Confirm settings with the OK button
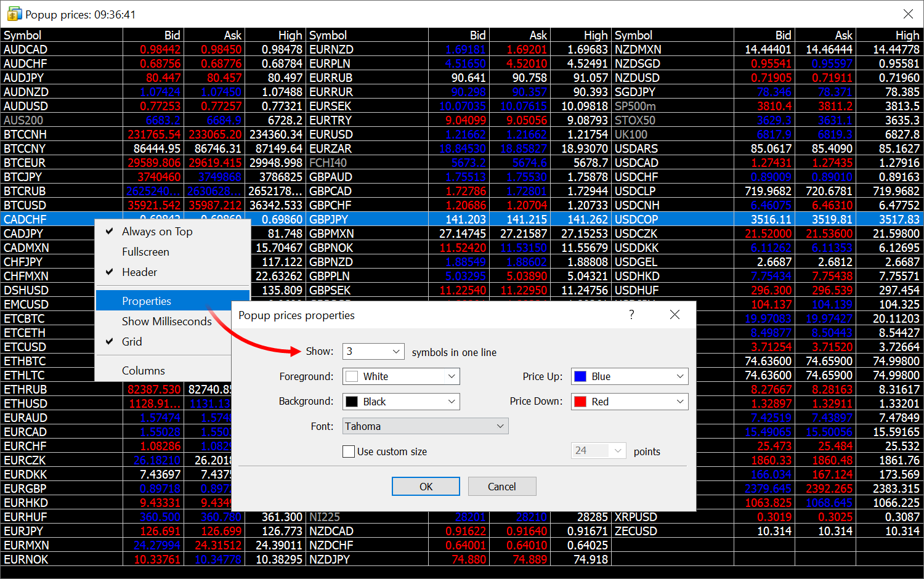The width and height of the screenshot is (924, 579). tap(426, 486)
